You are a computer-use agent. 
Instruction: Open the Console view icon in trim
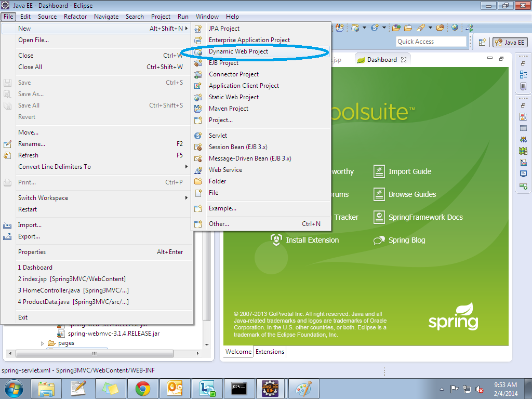click(523, 174)
